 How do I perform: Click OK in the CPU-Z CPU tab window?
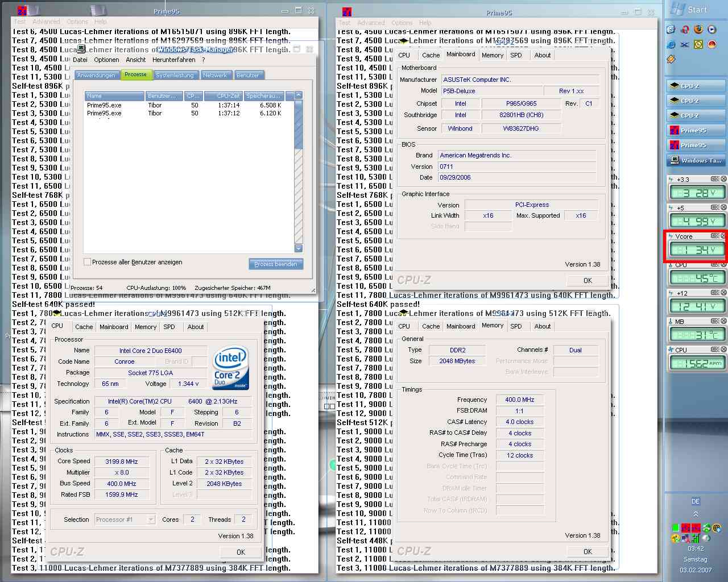click(241, 552)
